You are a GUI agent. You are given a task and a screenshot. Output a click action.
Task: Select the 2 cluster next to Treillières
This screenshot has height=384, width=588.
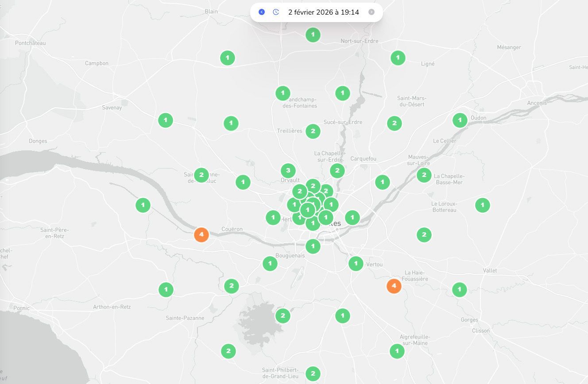pyautogui.click(x=313, y=131)
